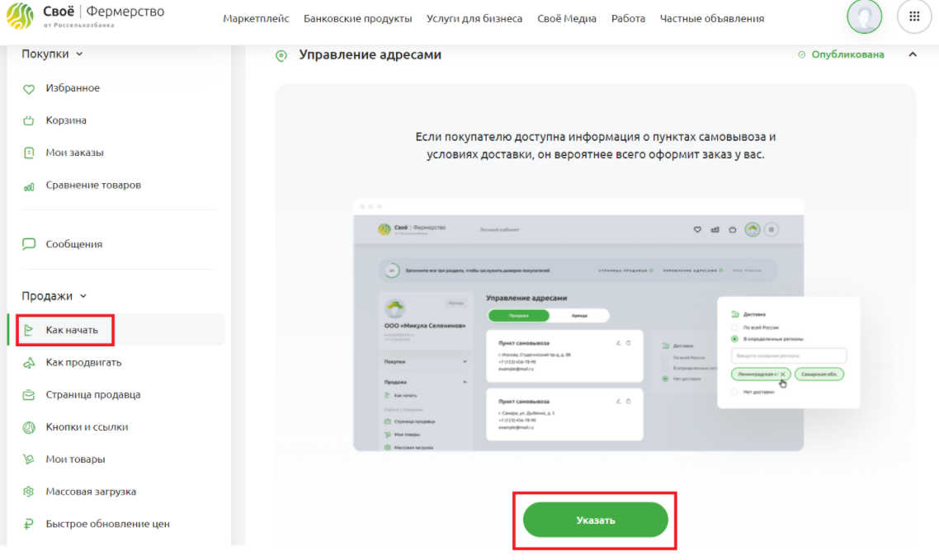Click the basket icon beside Корзина
The image size is (939, 560).
(x=29, y=120)
